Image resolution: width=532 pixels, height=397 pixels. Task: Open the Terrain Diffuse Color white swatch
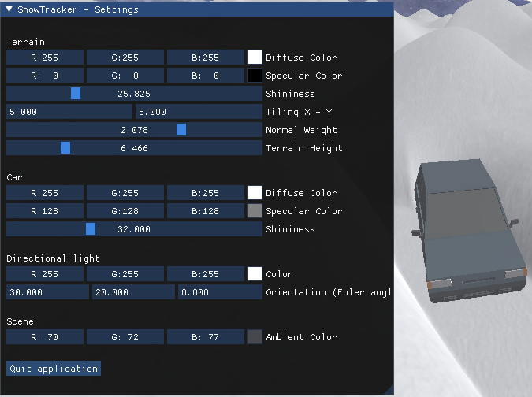[x=255, y=58]
